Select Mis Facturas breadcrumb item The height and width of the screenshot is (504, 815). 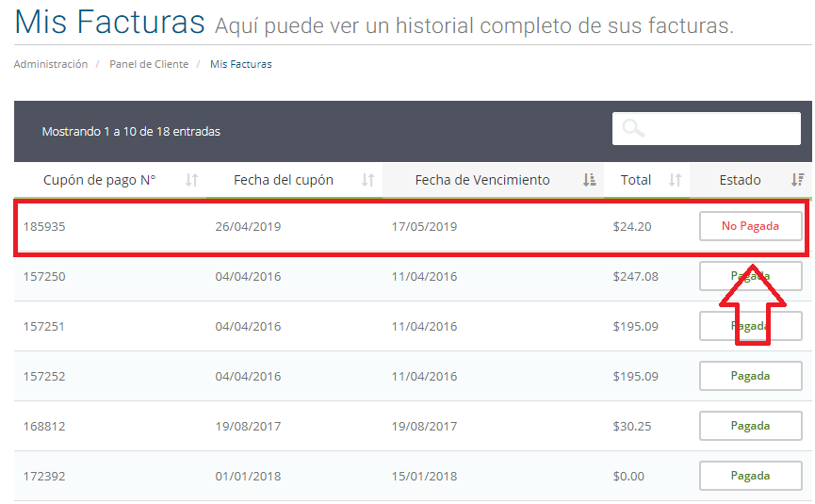click(240, 64)
